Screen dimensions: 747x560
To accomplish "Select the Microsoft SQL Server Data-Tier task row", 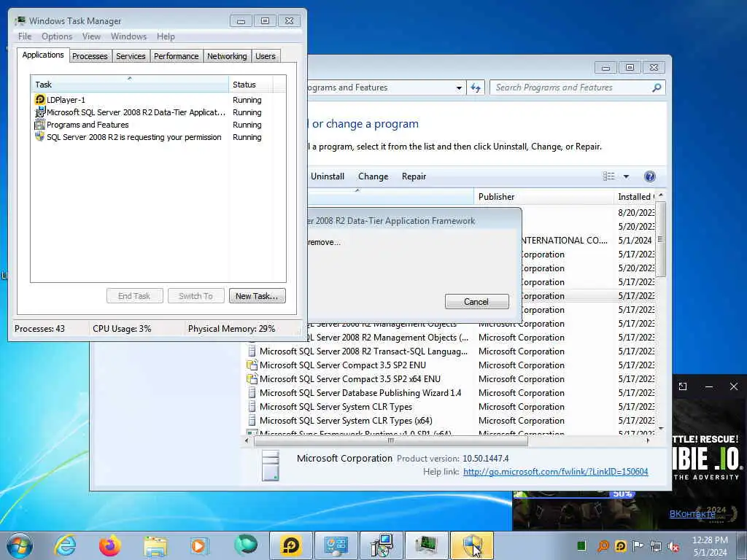I will (x=158, y=112).
